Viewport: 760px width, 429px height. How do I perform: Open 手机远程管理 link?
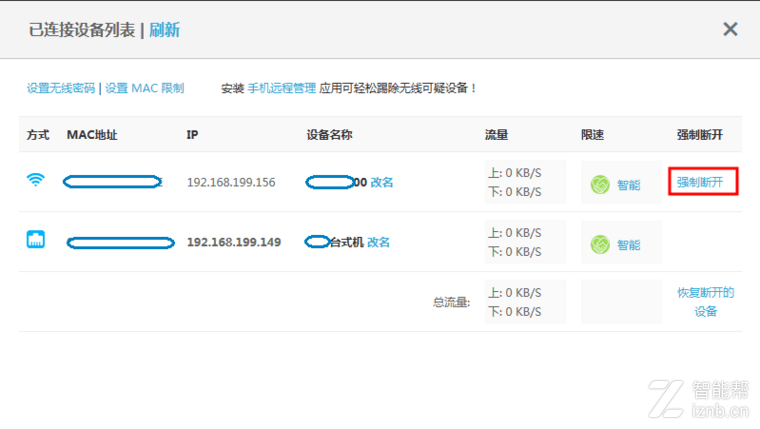[282, 88]
